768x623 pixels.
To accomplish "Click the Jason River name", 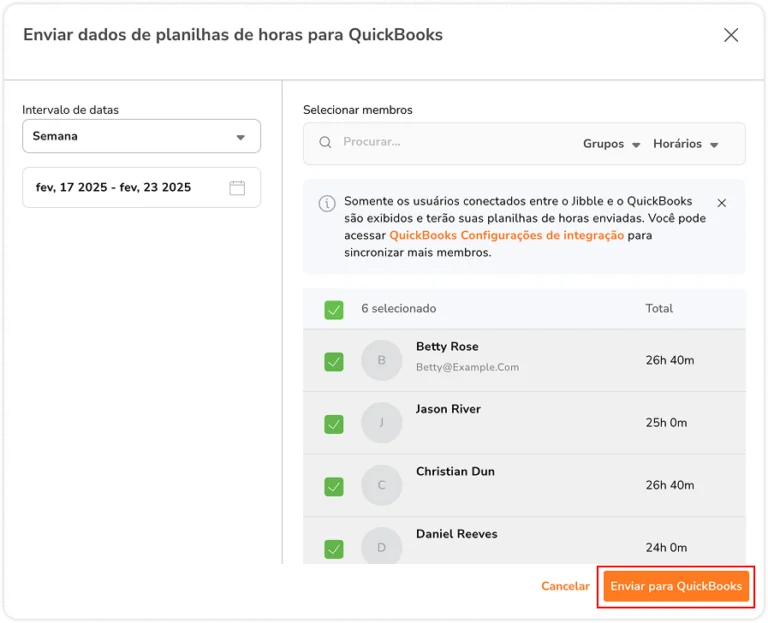I will pos(448,409).
